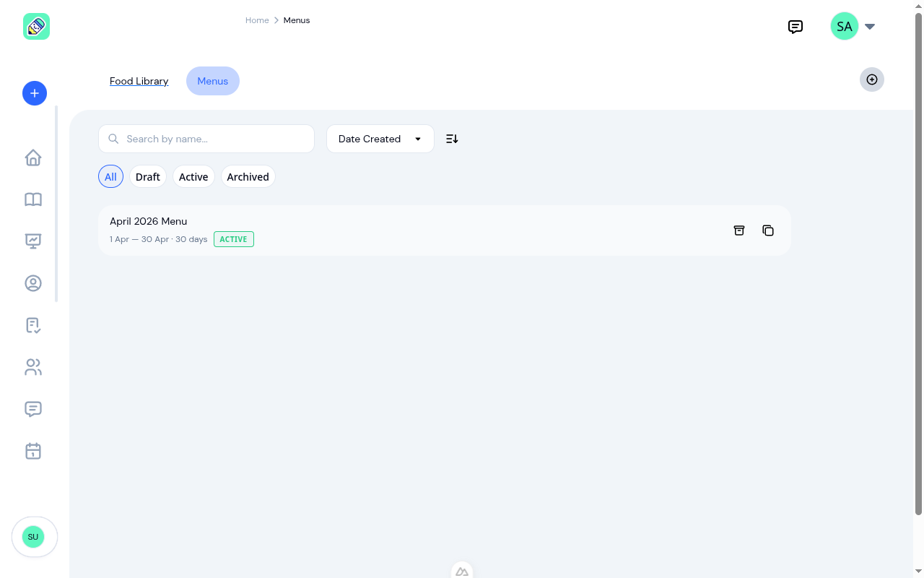The width and height of the screenshot is (924, 578).
Task: Open the Date Created sort dropdown
Action: pos(380,139)
